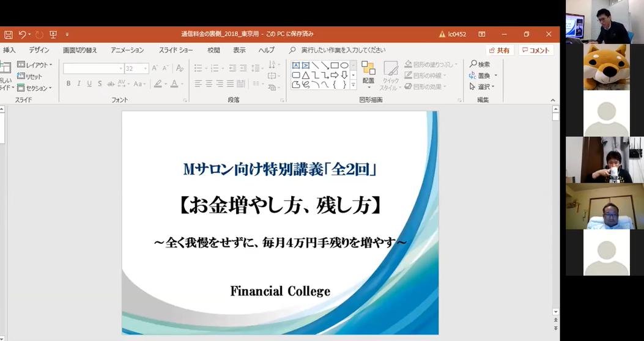
Task: Select the oval shape in gallery
Action: pos(344,65)
